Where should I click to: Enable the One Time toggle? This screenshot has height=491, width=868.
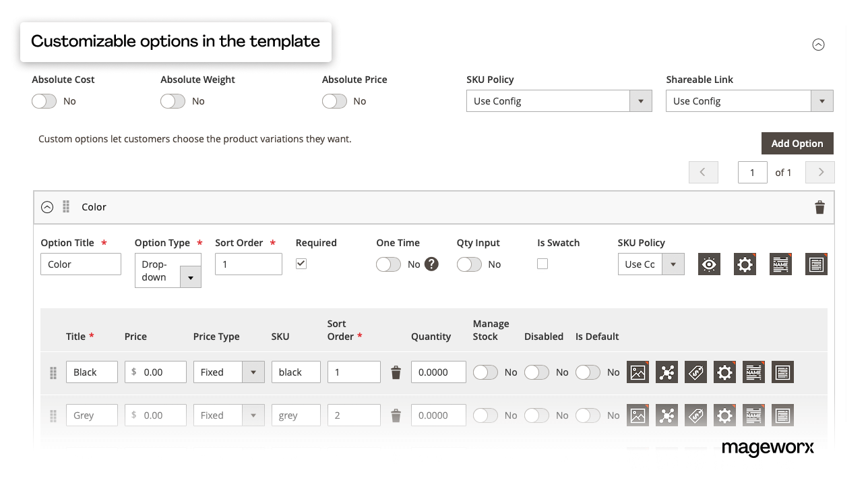pos(388,264)
